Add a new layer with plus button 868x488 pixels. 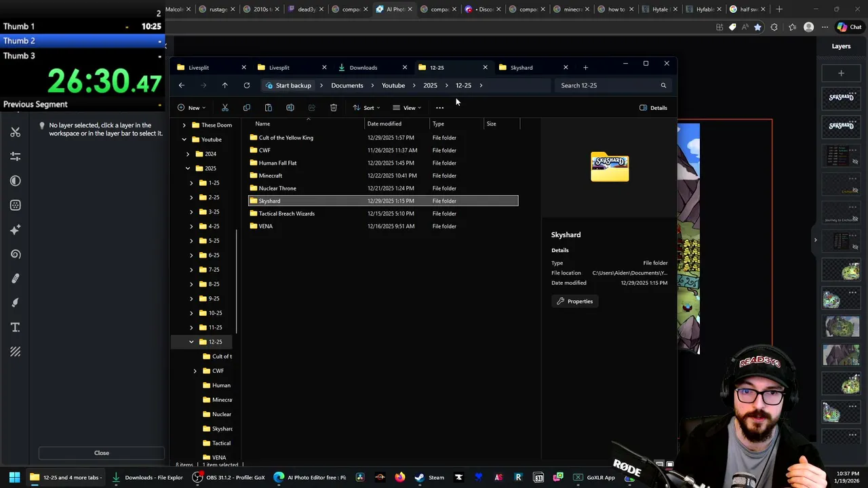click(x=841, y=73)
